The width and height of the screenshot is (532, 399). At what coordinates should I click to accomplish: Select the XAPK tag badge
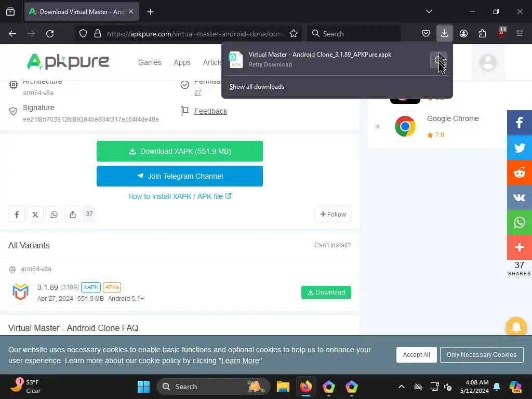[x=91, y=287]
